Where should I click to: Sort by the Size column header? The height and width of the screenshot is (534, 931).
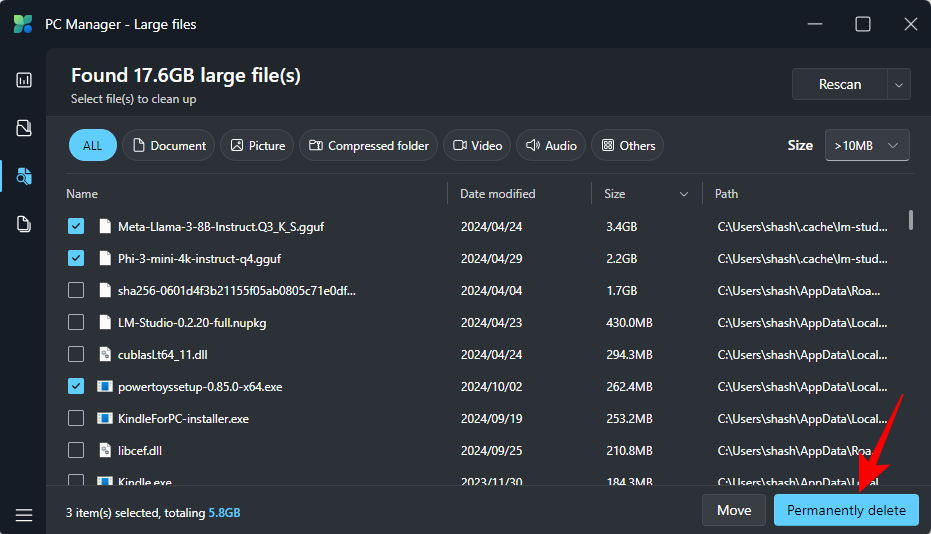646,194
